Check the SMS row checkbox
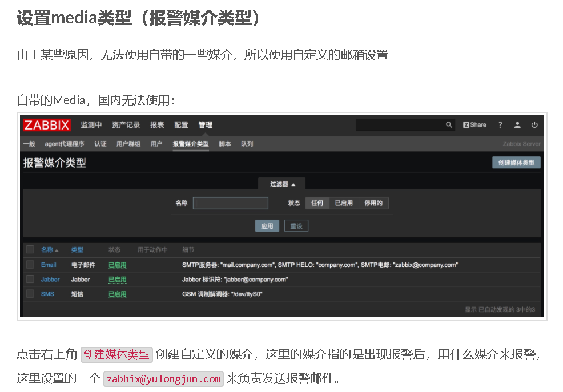This screenshot has width=563, height=392. (30, 294)
